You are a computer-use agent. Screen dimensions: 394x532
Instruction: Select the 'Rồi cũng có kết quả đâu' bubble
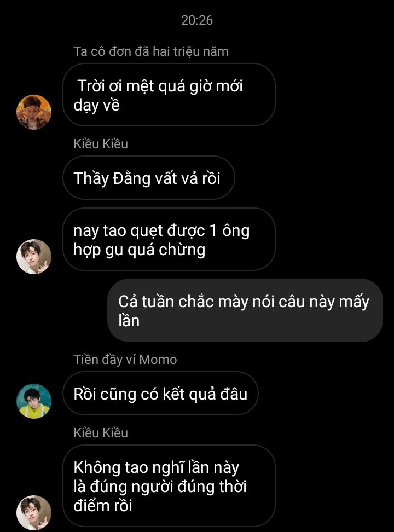pos(160,393)
